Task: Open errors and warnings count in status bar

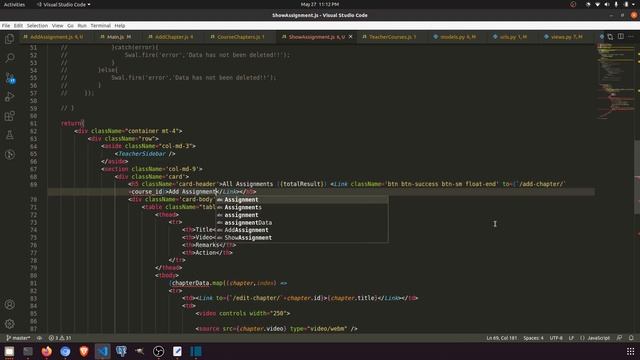Action: point(60,338)
